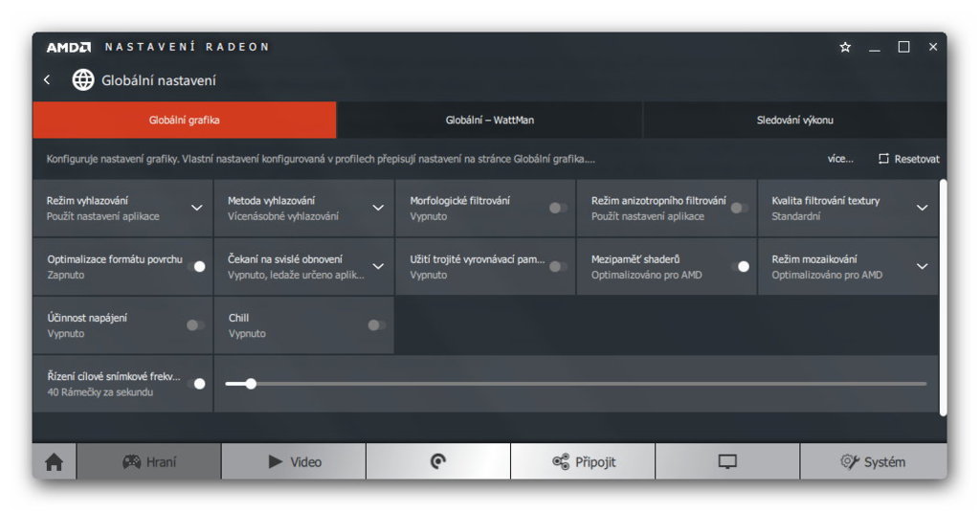Click the frame rate target slider handle
Viewport: 980px width, 512px height.
[x=251, y=384]
